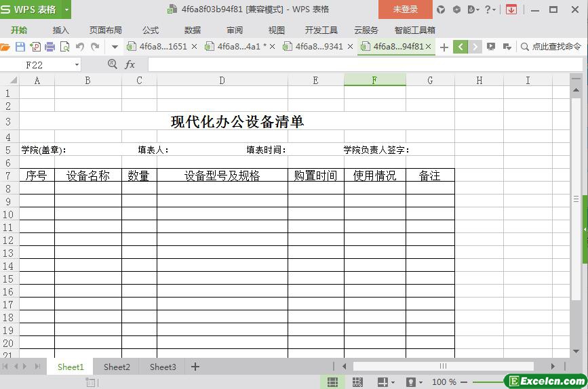Select 设备型号及规格 header cell
The width and height of the screenshot is (588, 389).
222,176
